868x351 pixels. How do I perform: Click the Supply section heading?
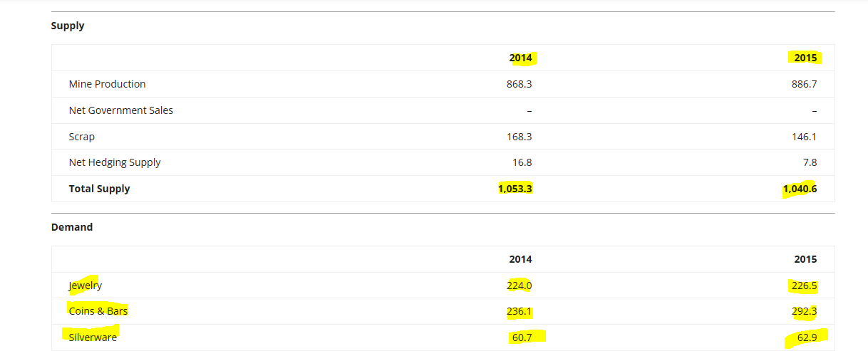pos(68,26)
